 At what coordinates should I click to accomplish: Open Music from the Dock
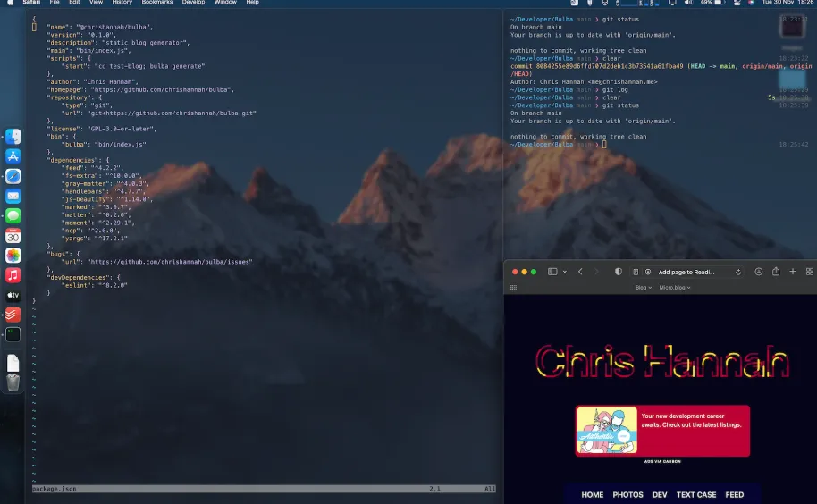(13, 275)
